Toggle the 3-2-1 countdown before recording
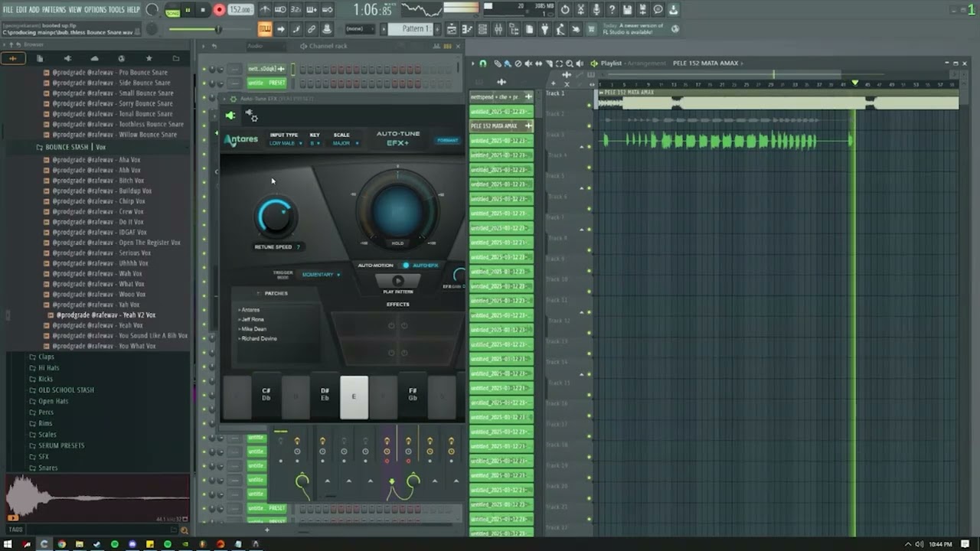980x551 pixels. (296, 10)
